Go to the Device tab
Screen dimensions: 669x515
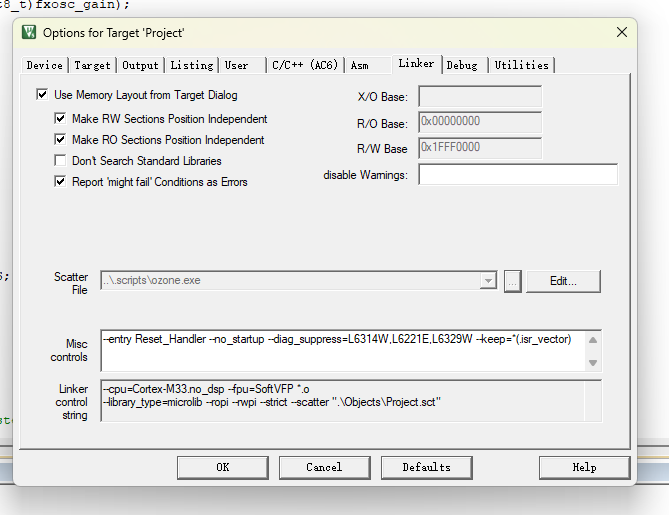click(x=44, y=65)
